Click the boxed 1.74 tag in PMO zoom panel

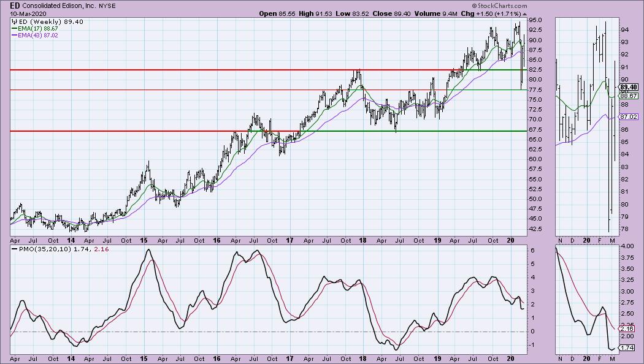coord(627,347)
